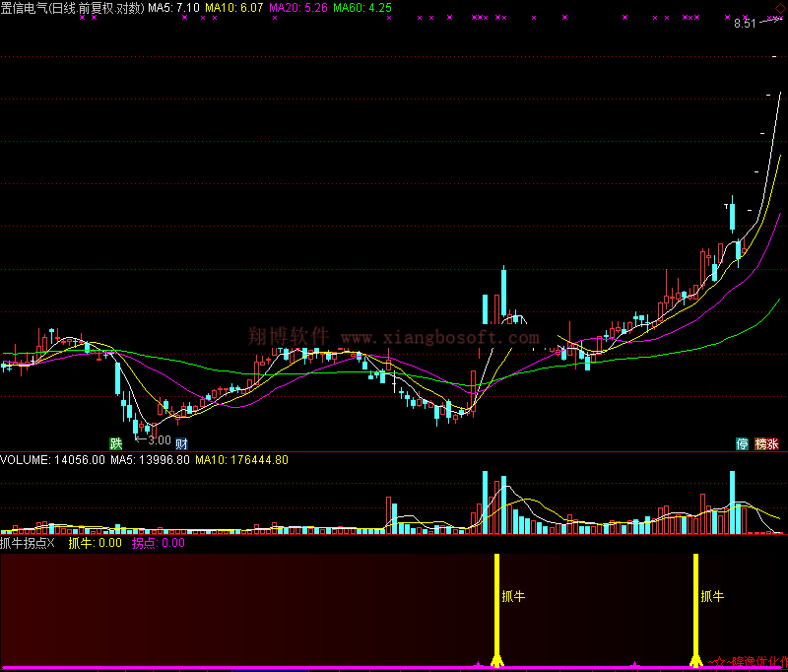The width and height of the screenshot is (788, 672).
Task: Click the magenta 拐点: 0.00 value
Action: click(159, 543)
